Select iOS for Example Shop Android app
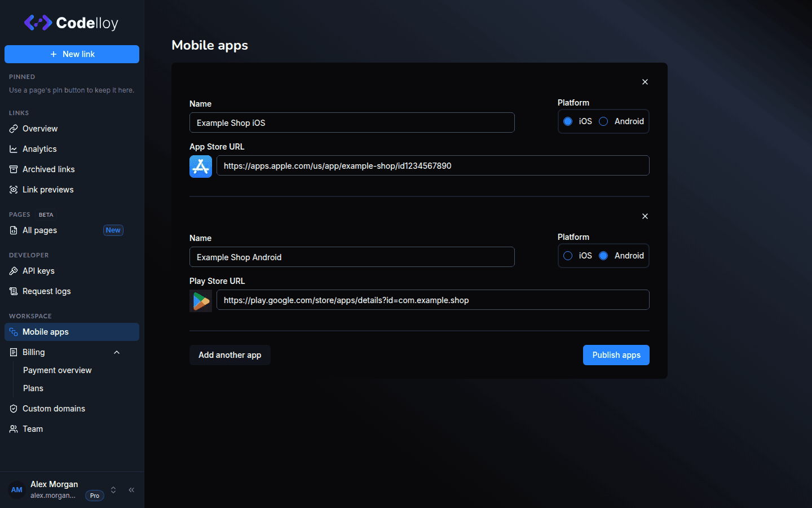The height and width of the screenshot is (508, 812). coord(568,256)
